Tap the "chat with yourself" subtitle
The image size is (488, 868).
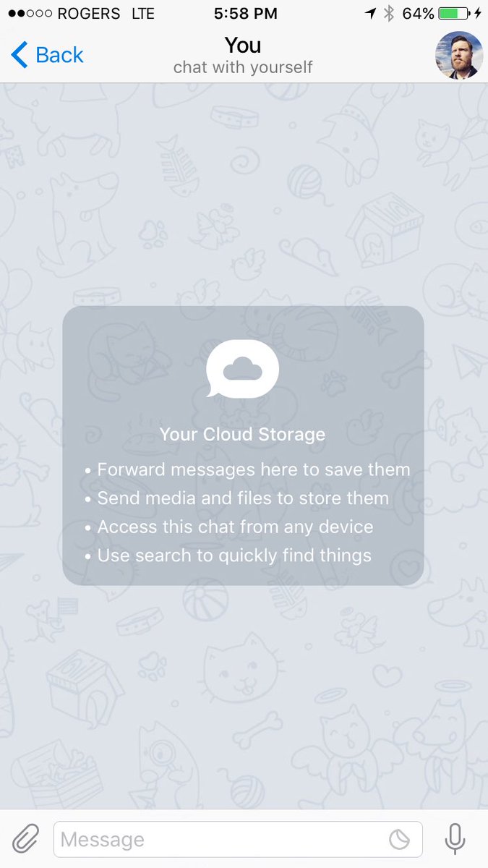pos(243,67)
